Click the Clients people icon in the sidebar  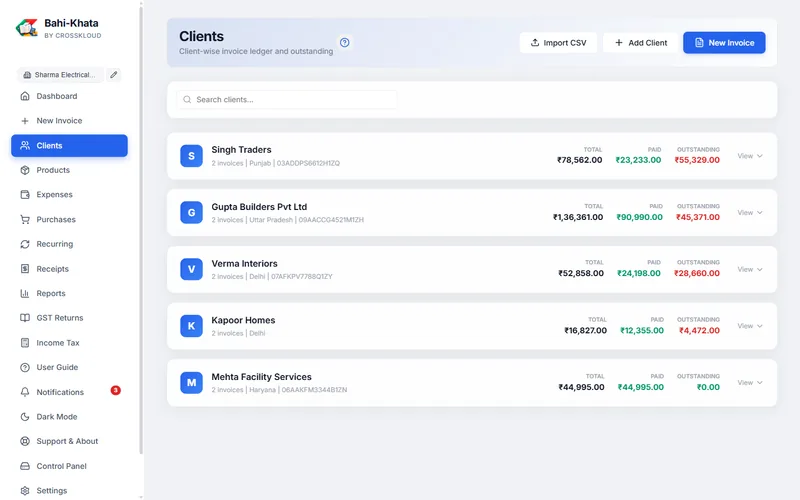pyautogui.click(x=24, y=145)
